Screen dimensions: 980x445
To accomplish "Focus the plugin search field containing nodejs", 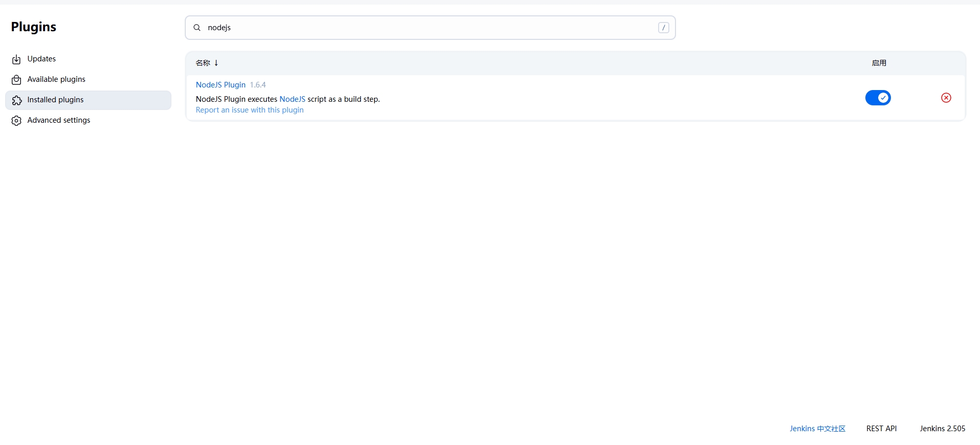I will coord(430,28).
